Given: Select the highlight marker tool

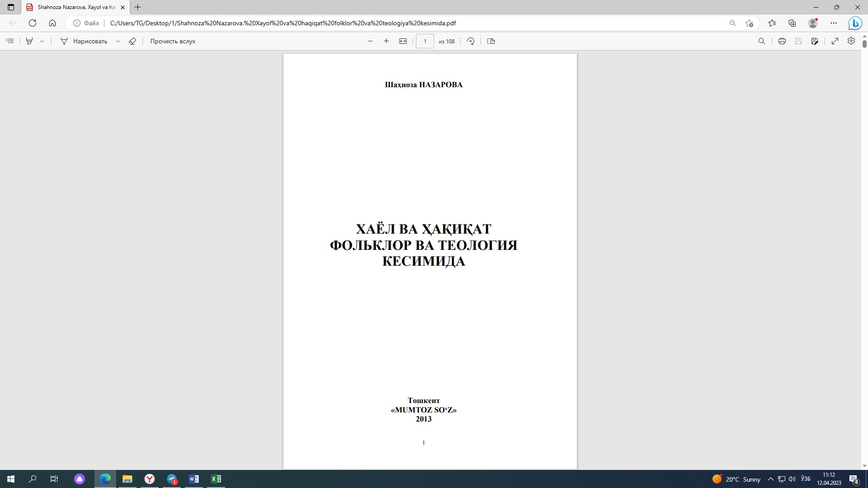Looking at the screenshot, I should (29, 41).
